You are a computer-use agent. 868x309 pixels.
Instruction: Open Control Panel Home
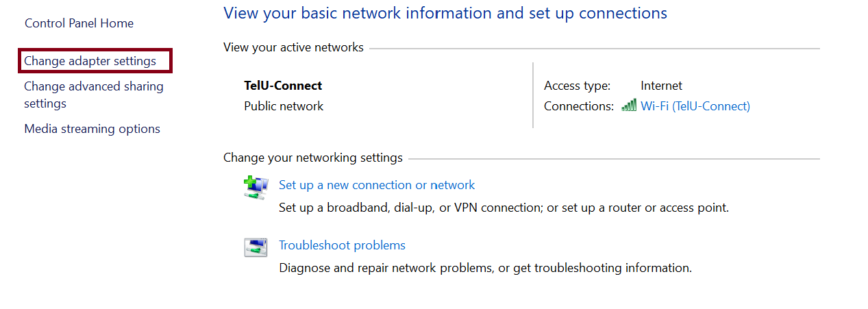(79, 23)
